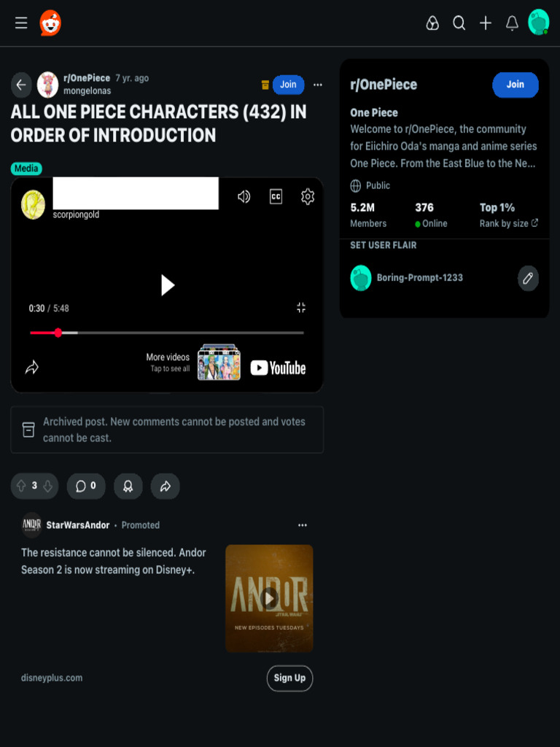Mute the video with speaker icon
The width and height of the screenshot is (560, 747).
pos(244,196)
